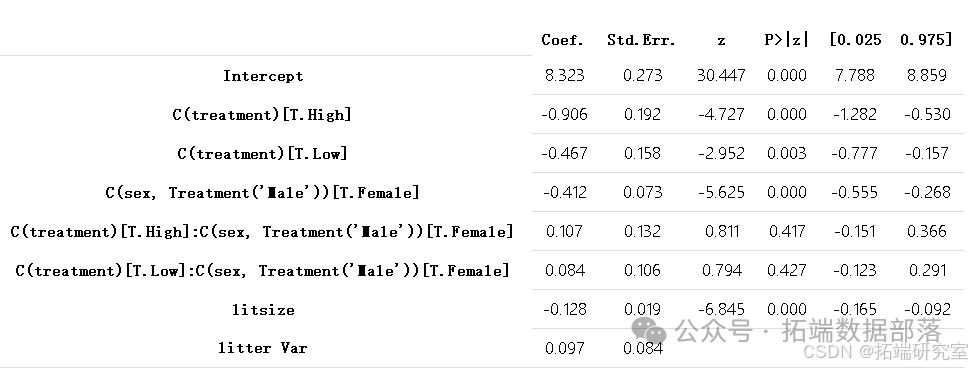Select the litter Var row label

262,348
